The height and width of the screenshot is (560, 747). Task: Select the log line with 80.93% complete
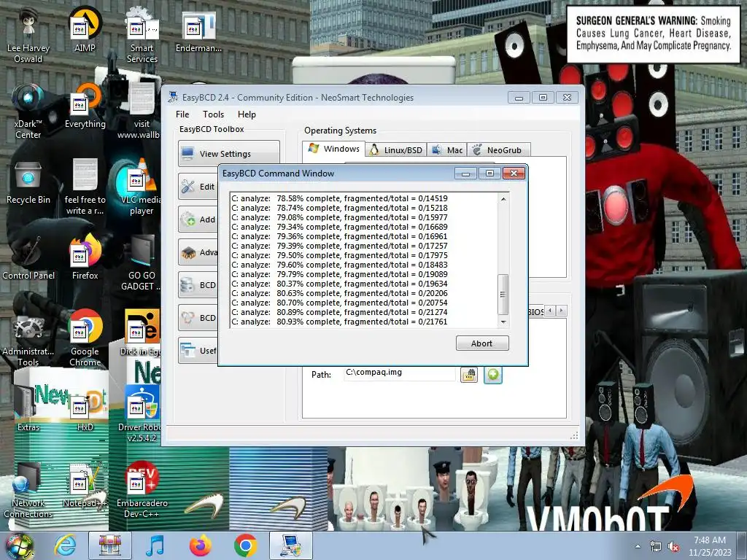(x=339, y=322)
